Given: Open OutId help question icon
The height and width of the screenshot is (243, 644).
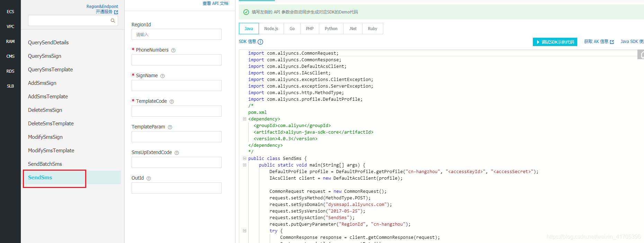Looking at the screenshot, I should (149, 178).
